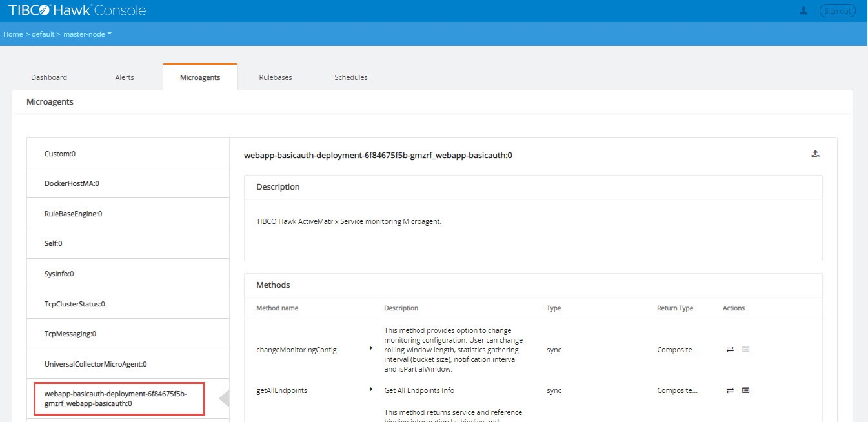Click sync type in getAllEndpoints row
Viewport: 868px width, 422px height.
pos(554,390)
